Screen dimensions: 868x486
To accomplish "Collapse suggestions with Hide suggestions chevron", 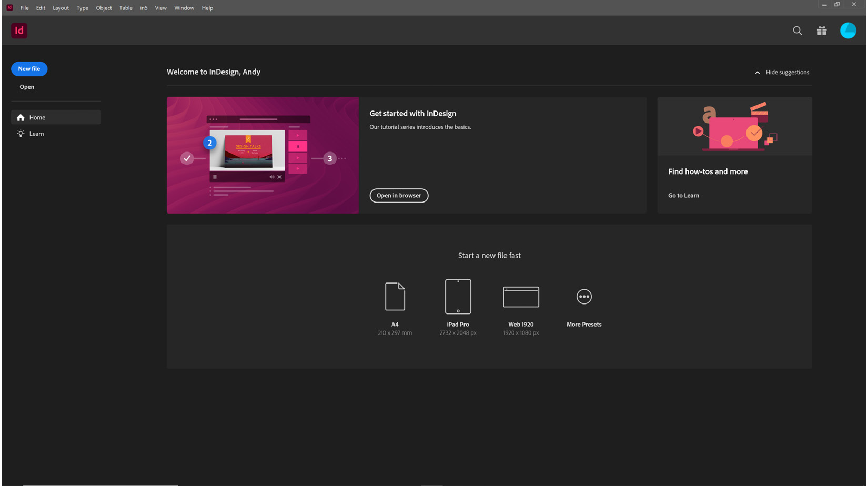I will tap(758, 73).
